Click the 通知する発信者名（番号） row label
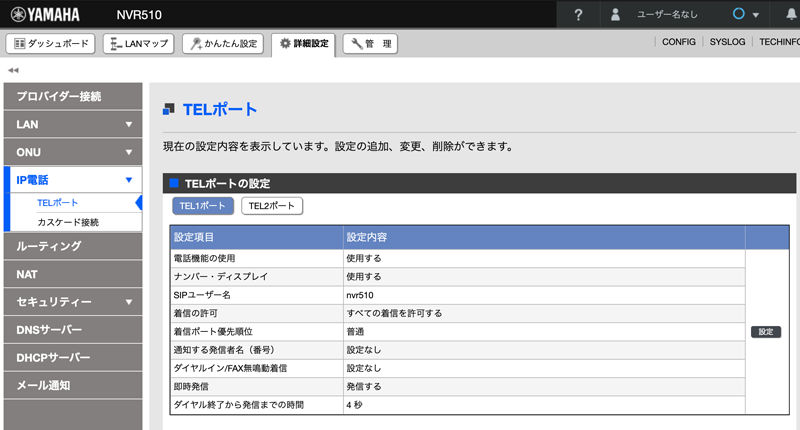Viewport: 800px width, 430px height. pyautogui.click(x=224, y=350)
